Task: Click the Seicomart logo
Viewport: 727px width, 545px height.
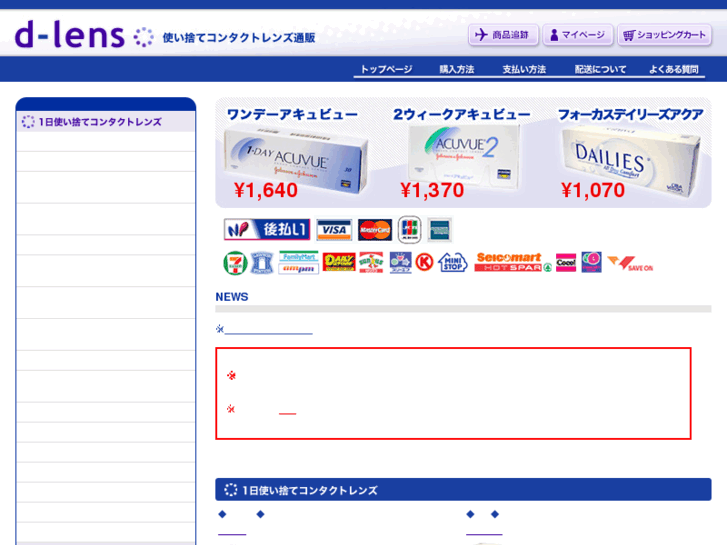Action: coord(509,257)
